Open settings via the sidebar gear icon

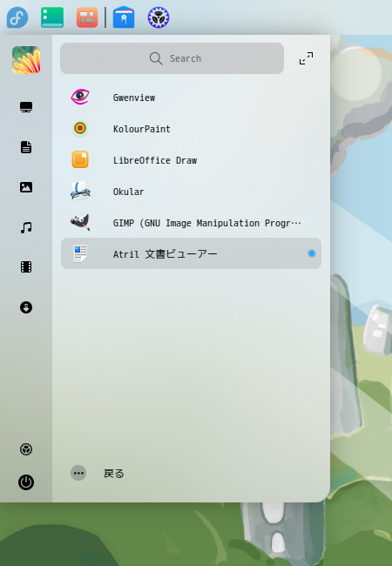click(26, 449)
